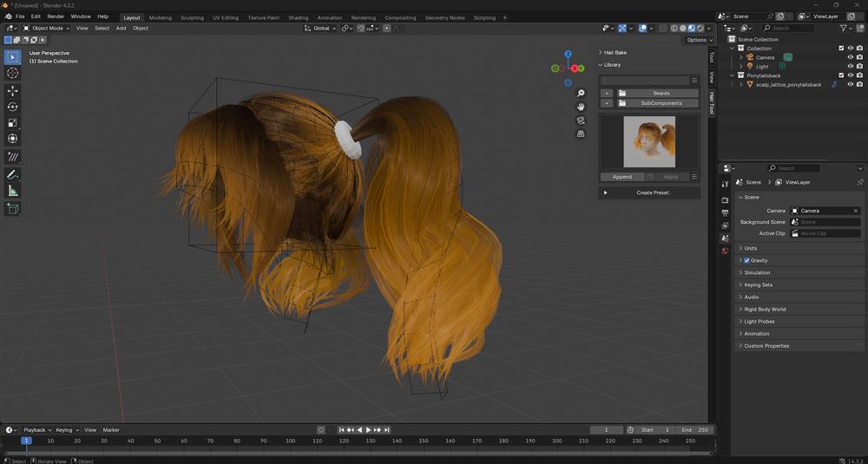Click the zoom view magnifier icon
The height and width of the screenshot is (464, 868).
581,93
